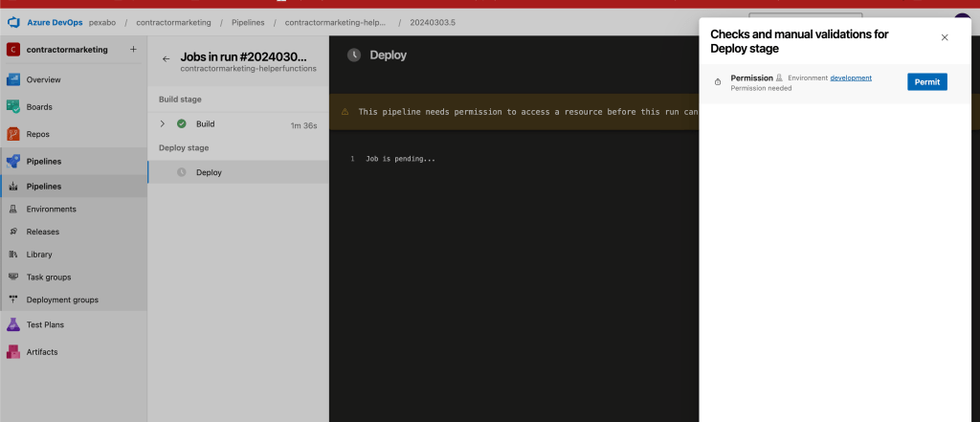Click the pending clock icon next to Deploy job
980x422 pixels.
[181, 172]
